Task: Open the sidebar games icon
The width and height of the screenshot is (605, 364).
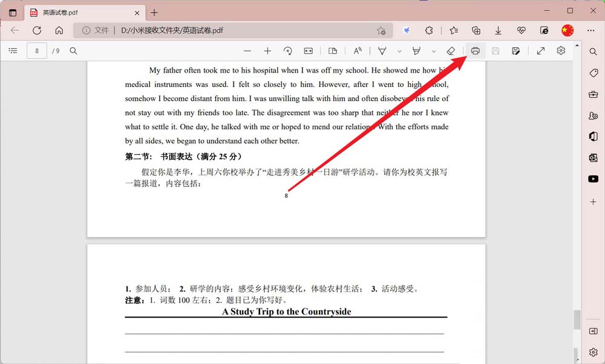Action: 594,115
